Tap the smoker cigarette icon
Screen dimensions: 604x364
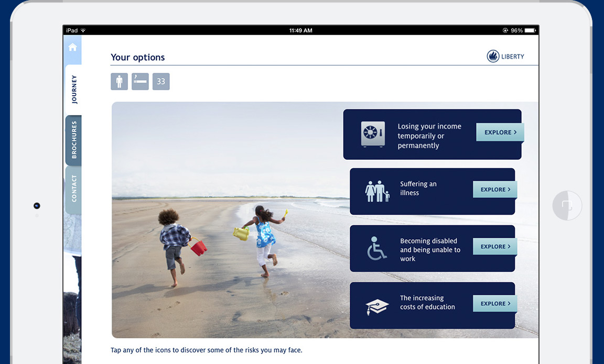coord(140,82)
